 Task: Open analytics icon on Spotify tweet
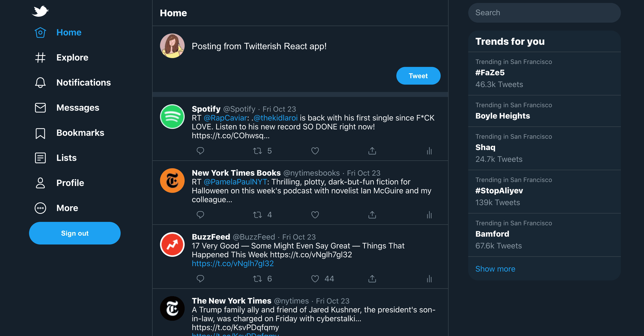(x=429, y=151)
